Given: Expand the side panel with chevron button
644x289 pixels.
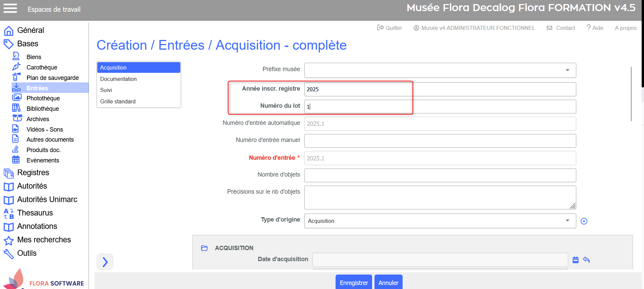Looking at the screenshot, I should tap(105, 262).
